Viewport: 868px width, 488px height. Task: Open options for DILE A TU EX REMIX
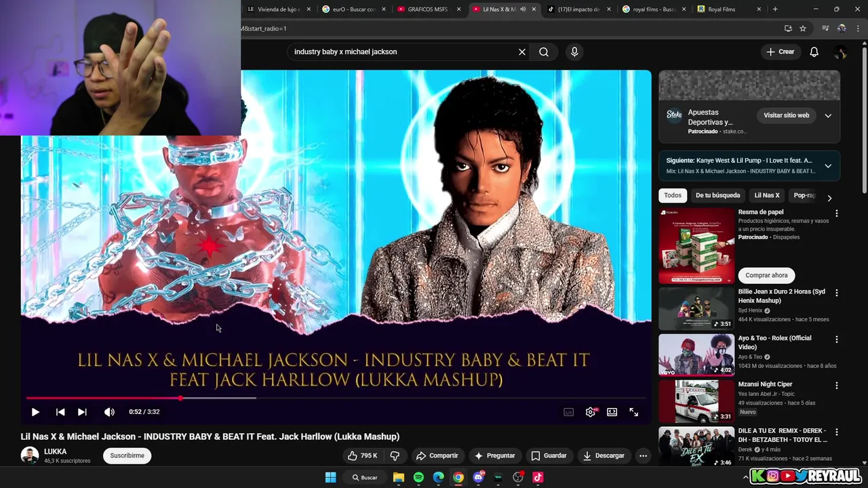click(836, 432)
